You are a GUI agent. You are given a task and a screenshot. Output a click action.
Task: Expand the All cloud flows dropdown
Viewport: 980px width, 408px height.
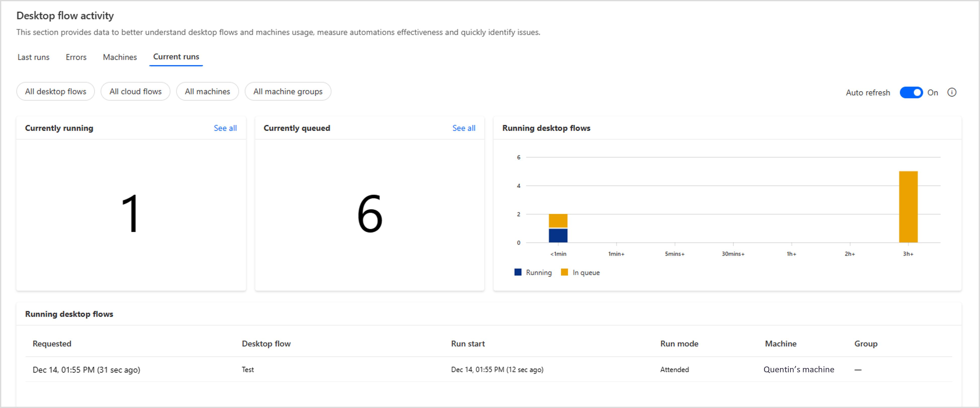[x=136, y=91]
